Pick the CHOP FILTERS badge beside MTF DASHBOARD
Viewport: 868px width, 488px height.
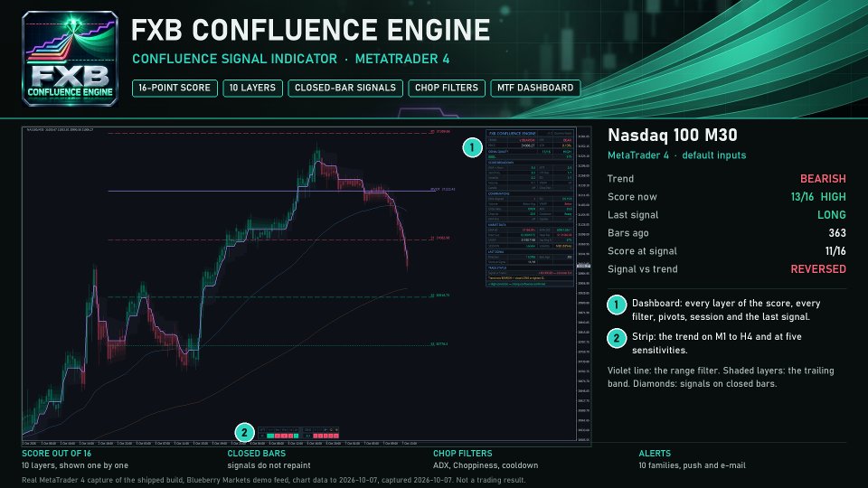(446, 88)
